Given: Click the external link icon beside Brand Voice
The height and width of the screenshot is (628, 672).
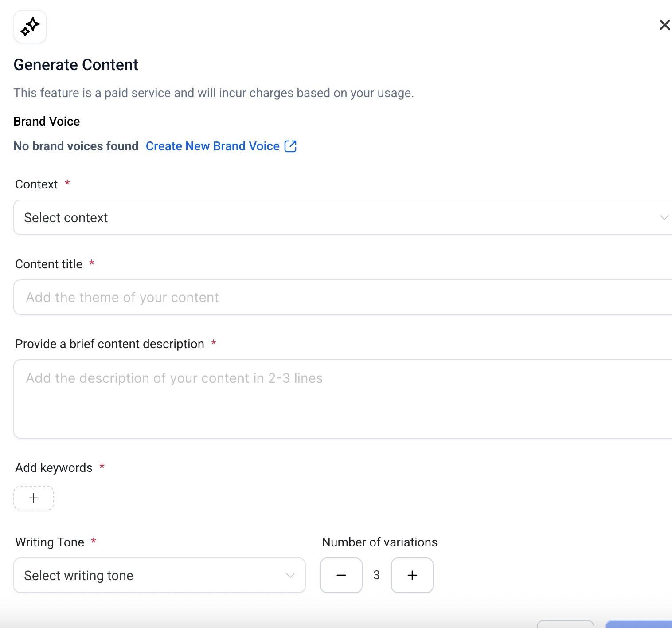Looking at the screenshot, I should coord(290,146).
